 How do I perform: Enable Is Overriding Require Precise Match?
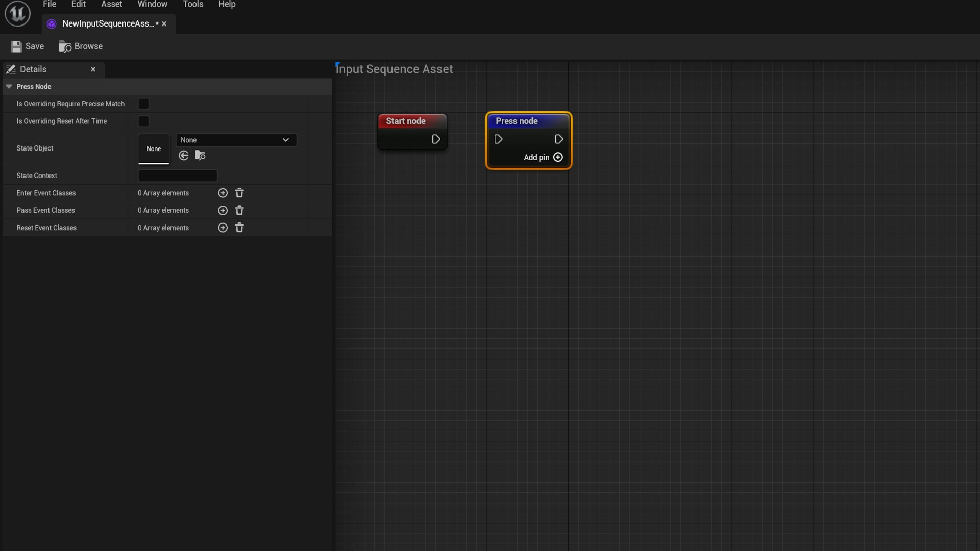point(143,104)
